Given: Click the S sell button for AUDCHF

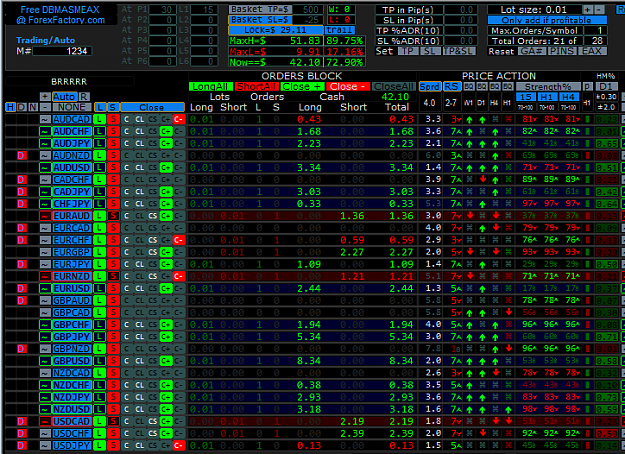Looking at the screenshot, I should [x=113, y=131].
